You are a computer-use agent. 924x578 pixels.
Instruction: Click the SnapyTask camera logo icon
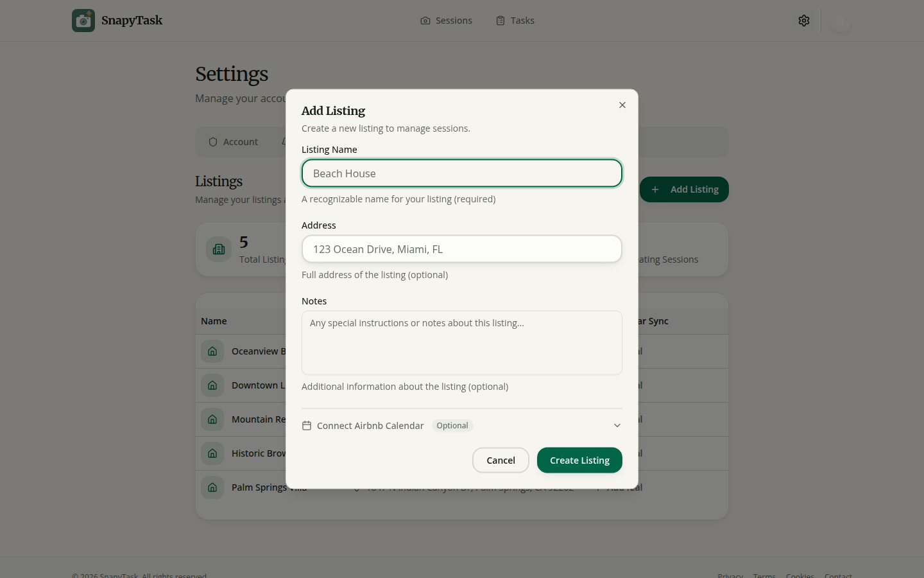point(83,21)
